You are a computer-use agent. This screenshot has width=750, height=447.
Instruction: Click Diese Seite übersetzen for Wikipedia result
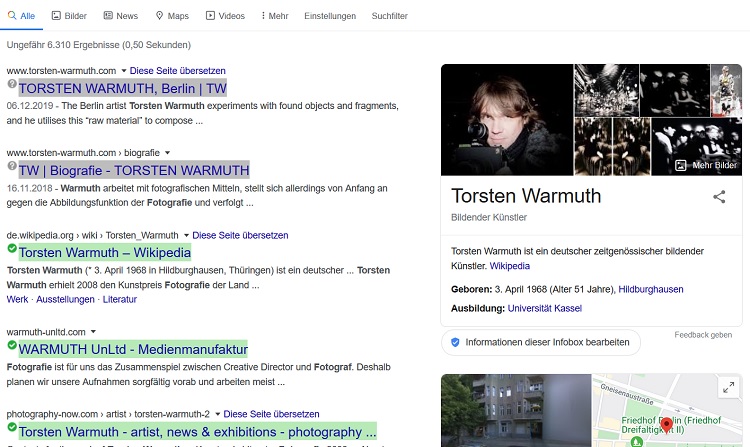tap(240, 235)
